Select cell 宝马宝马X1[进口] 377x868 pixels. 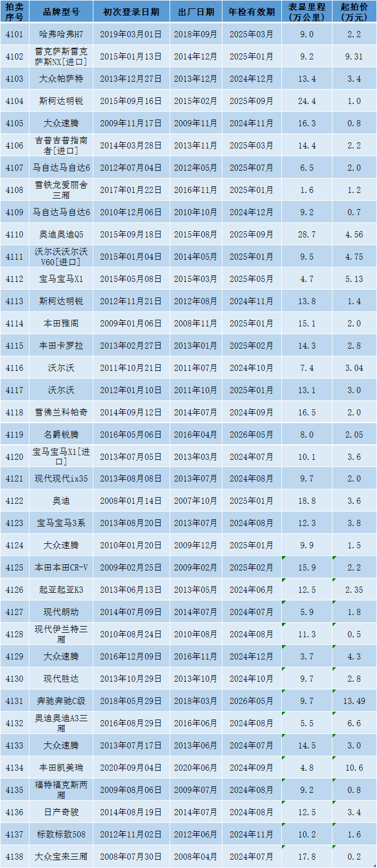click(x=61, y=457)
